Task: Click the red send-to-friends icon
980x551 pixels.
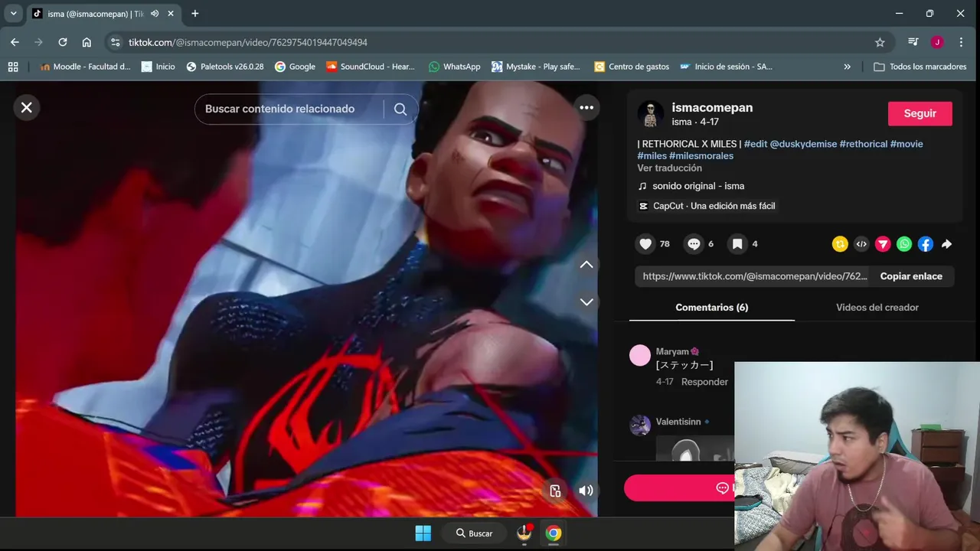Action: 883,244
